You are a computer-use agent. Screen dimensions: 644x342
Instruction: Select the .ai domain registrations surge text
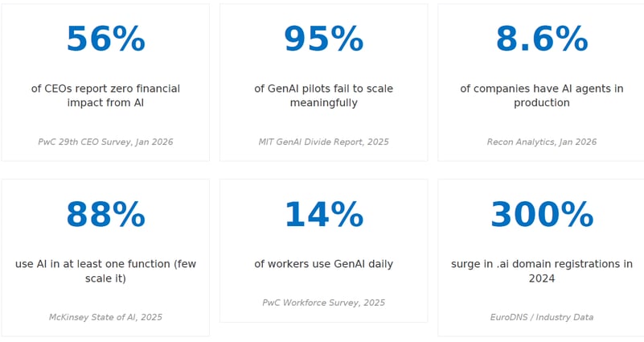(541, 271)
